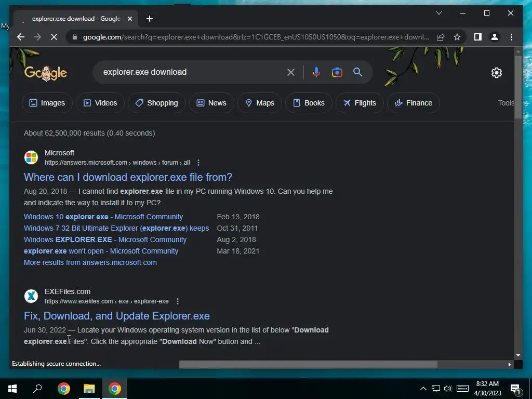Switch to Maps results
532x399 pixels.
coord(260,103)
